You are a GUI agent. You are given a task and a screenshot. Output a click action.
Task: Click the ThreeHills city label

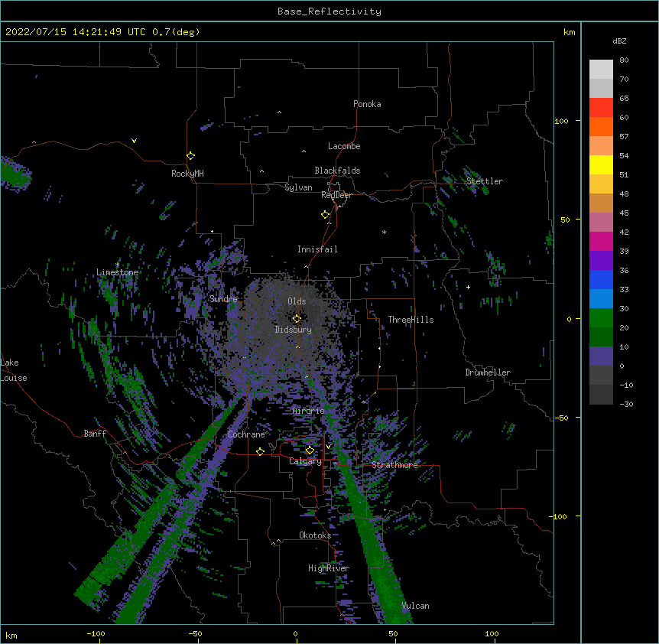[411, 320]
